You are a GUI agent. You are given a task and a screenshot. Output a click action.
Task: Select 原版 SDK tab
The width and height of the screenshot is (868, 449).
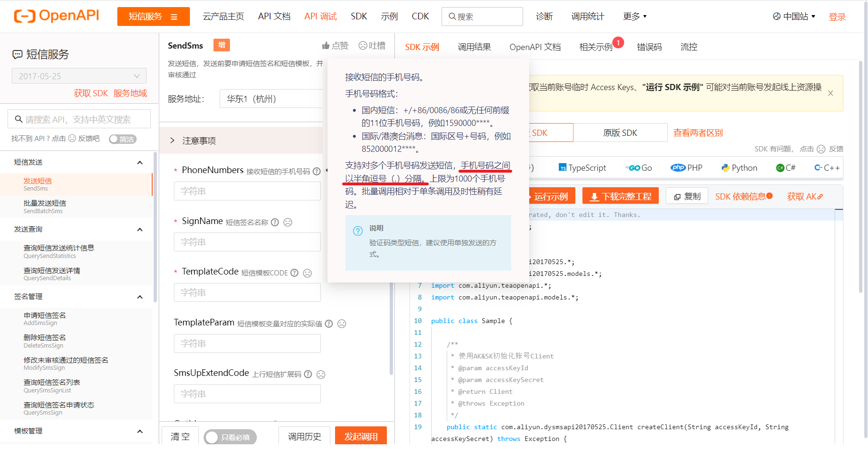tap(620, 133)
